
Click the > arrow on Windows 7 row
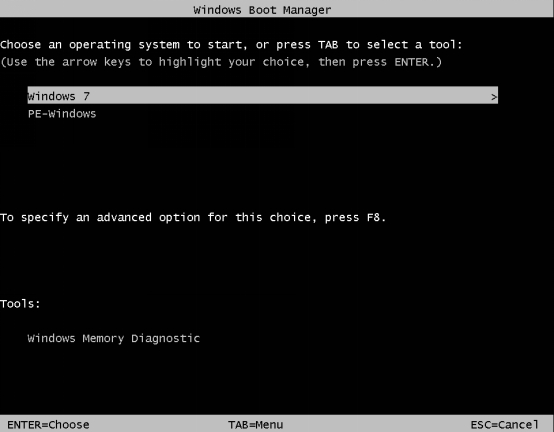pos(494,96)
